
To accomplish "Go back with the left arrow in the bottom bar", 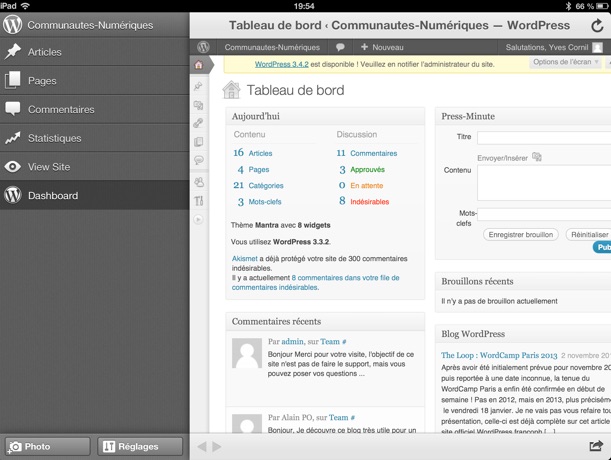I will click(x=202, y=446).
